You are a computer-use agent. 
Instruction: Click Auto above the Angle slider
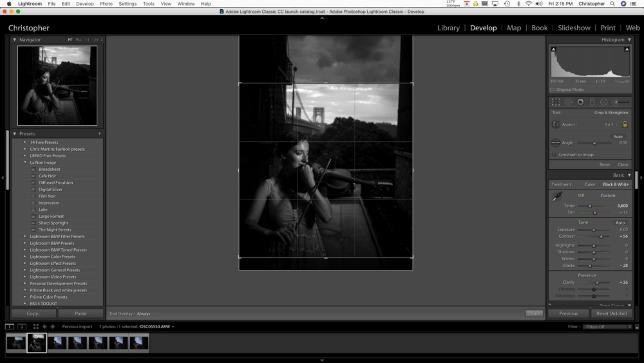(618, 137)
